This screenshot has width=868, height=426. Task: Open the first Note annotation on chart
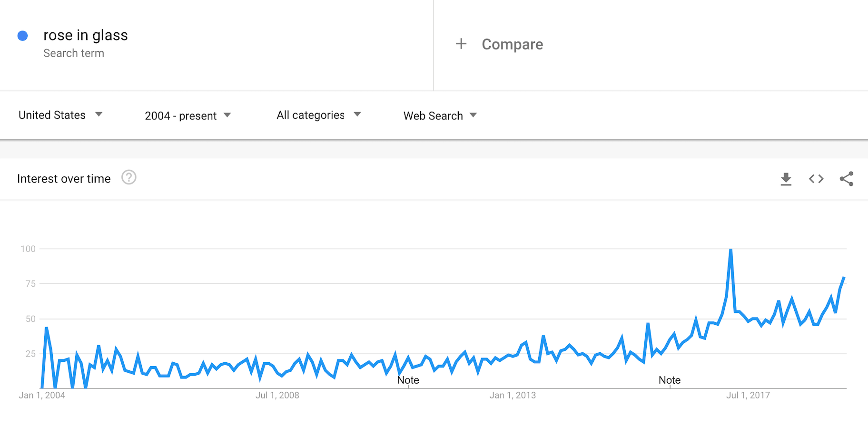[x=407, y=380]
